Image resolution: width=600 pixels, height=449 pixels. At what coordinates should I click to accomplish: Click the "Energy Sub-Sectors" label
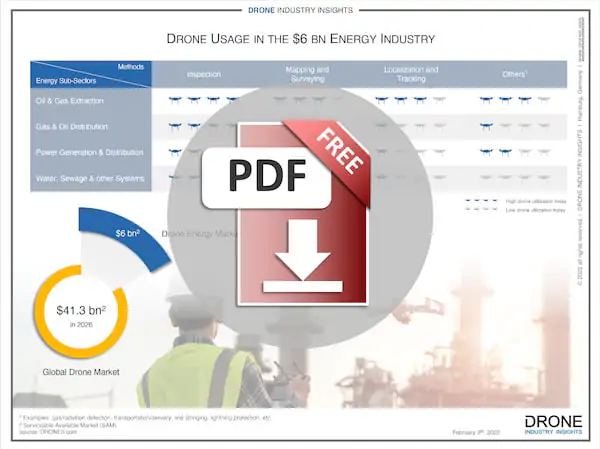point(66,81)
